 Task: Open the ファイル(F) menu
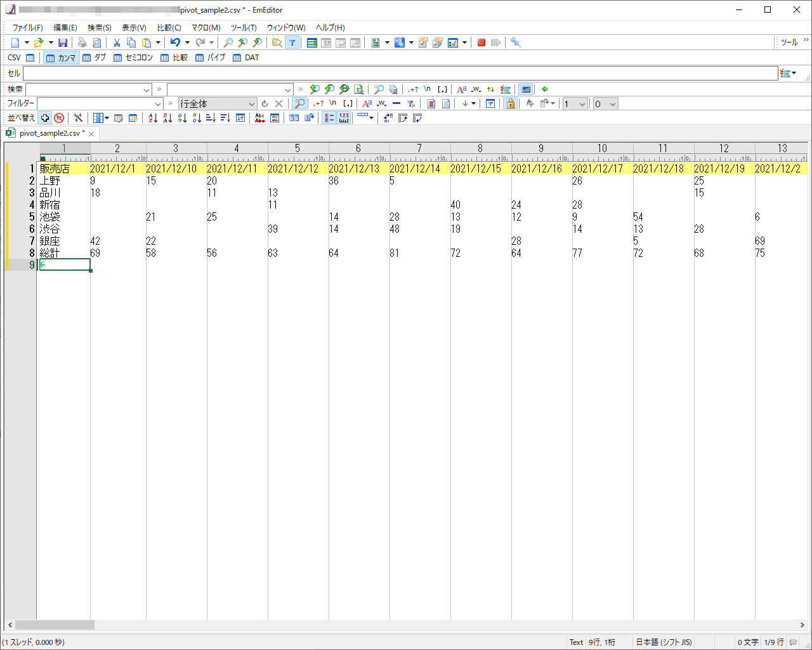click(27, 28)
